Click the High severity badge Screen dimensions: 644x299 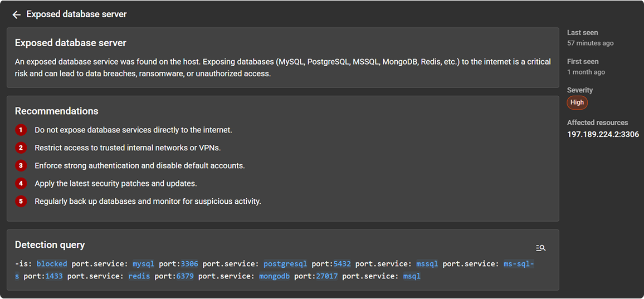[x=577, y=102]
